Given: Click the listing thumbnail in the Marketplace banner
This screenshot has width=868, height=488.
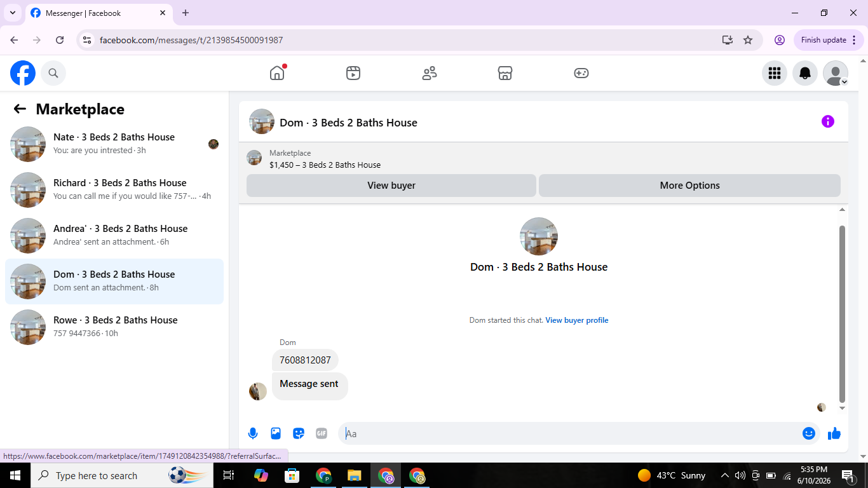Looking at the screenshot, I should point(254,158).
